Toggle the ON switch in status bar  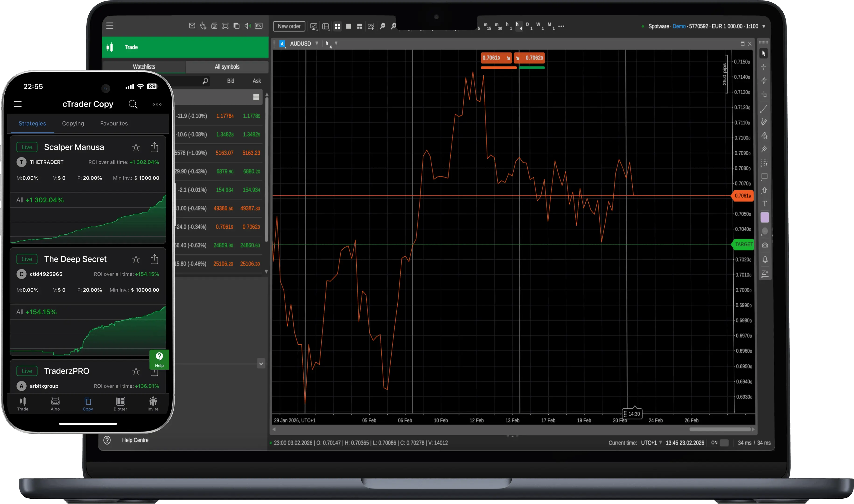pos(724,443)
